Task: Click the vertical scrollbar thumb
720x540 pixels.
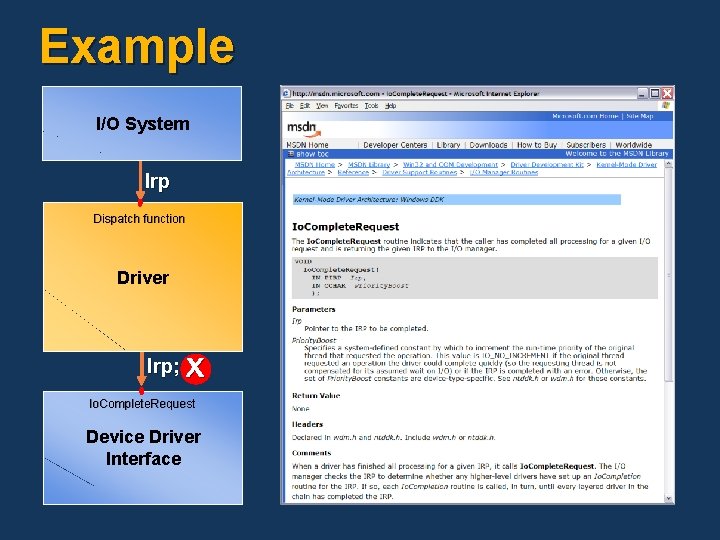Action: click(x=669, y=275)
